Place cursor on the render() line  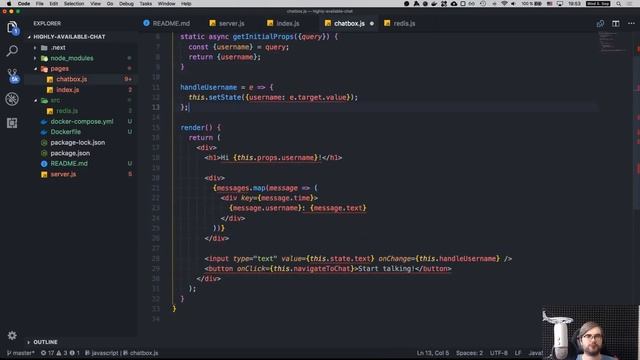click(200, 128)
